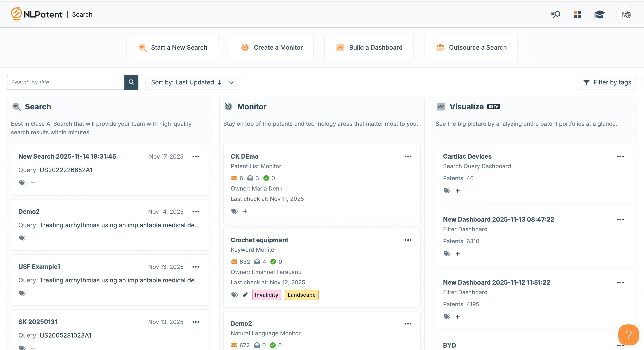Open three-dot menu for USF Example1
The width and height of the screenshot is (644, 350).
(196, 267)
